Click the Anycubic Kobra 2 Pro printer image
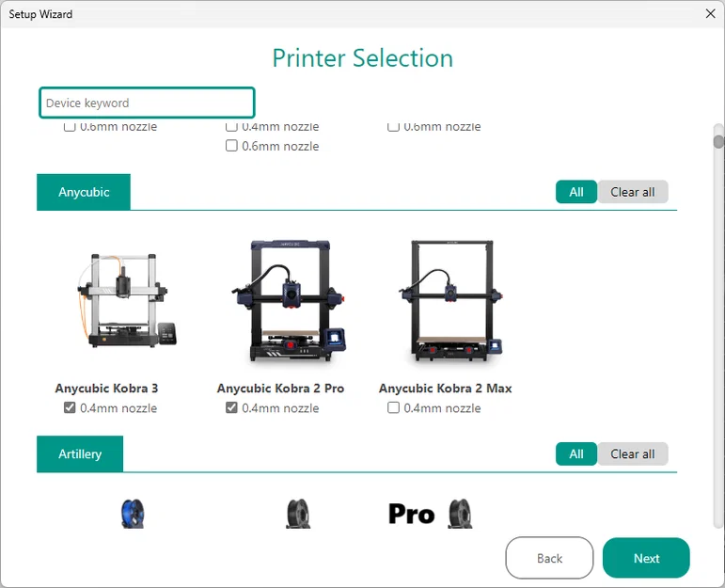 point(289,301)
